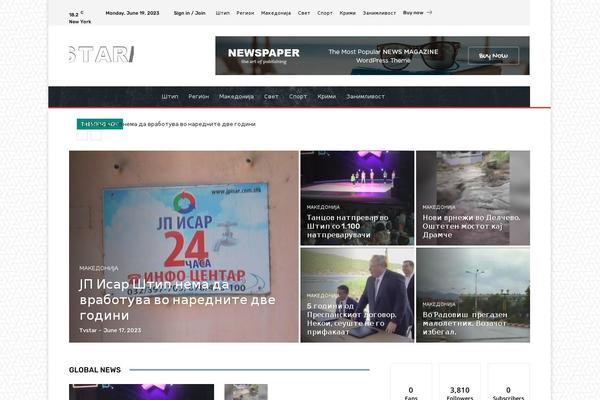The image size is (600, 400).
Task: Click the green trending now label
Action: [99, 124]
